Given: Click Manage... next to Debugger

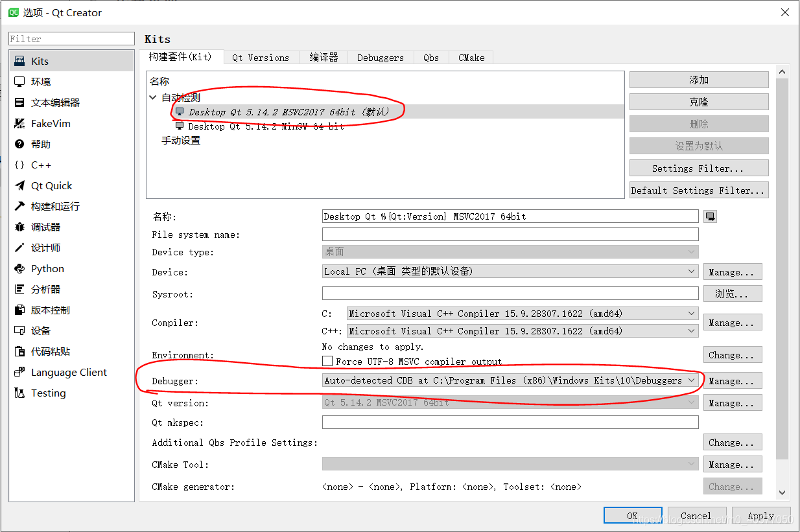Looking at the screenshot, I should 733,380.
